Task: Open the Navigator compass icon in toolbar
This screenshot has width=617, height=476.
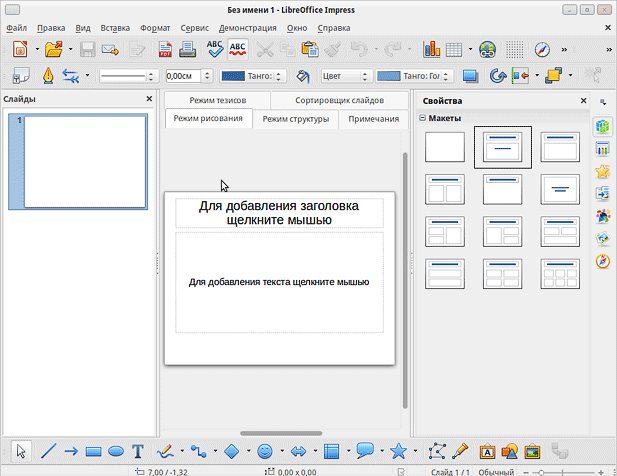Action: [542, 50]
